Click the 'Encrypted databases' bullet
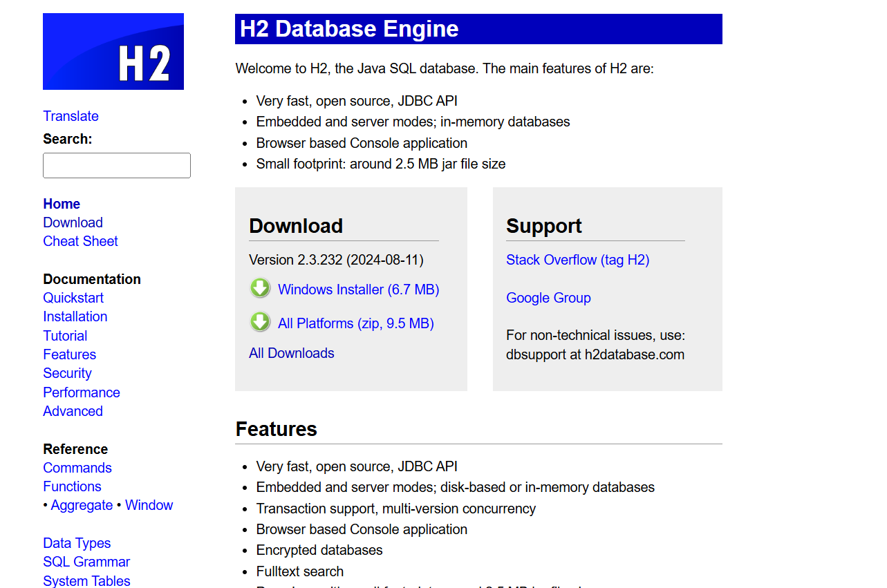 click(x=319, y=550)
